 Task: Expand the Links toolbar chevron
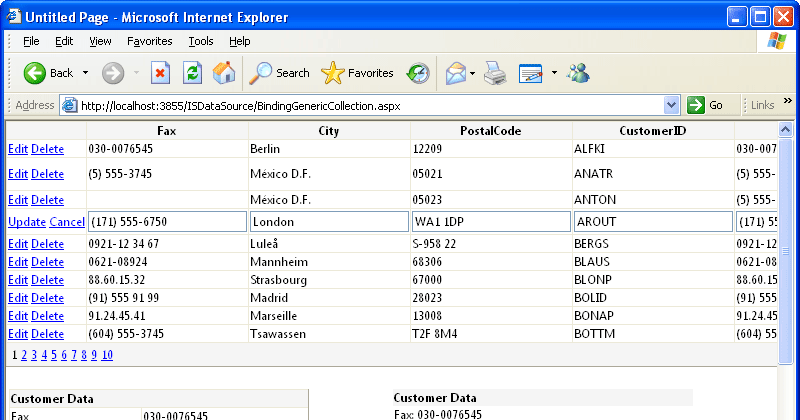(x=787, y=104)
